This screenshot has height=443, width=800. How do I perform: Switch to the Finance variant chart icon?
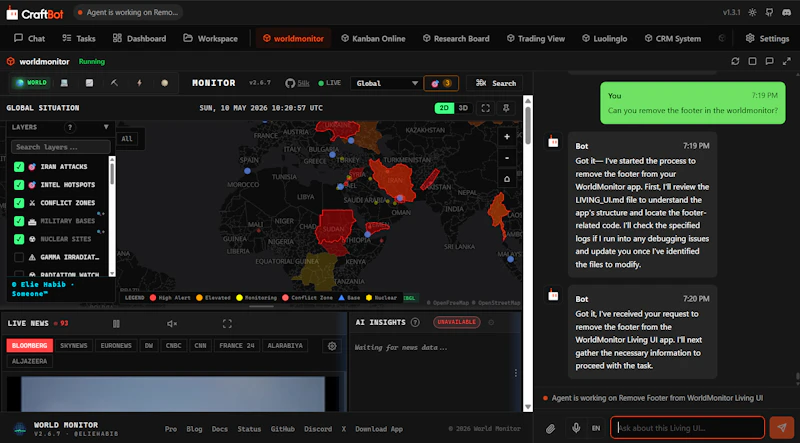coord(89,83)
